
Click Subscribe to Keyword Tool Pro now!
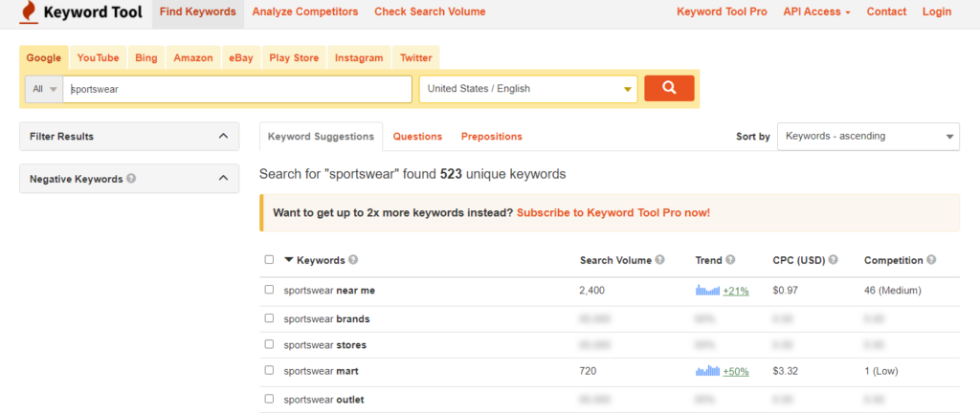pos(613,213)
